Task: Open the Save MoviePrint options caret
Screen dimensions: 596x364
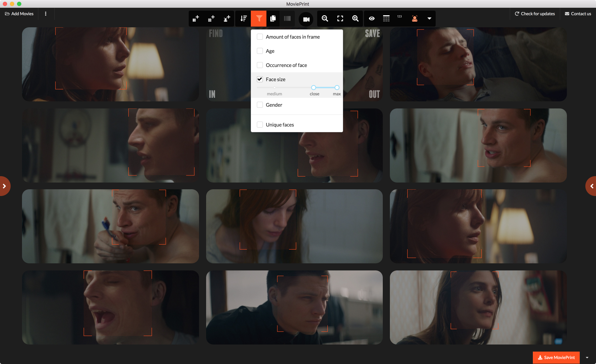Action: pyautogui.click(x=587, y=357)
